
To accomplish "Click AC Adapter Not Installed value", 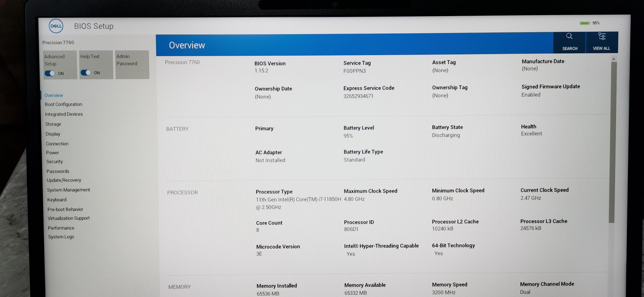I will coord(270,160).
